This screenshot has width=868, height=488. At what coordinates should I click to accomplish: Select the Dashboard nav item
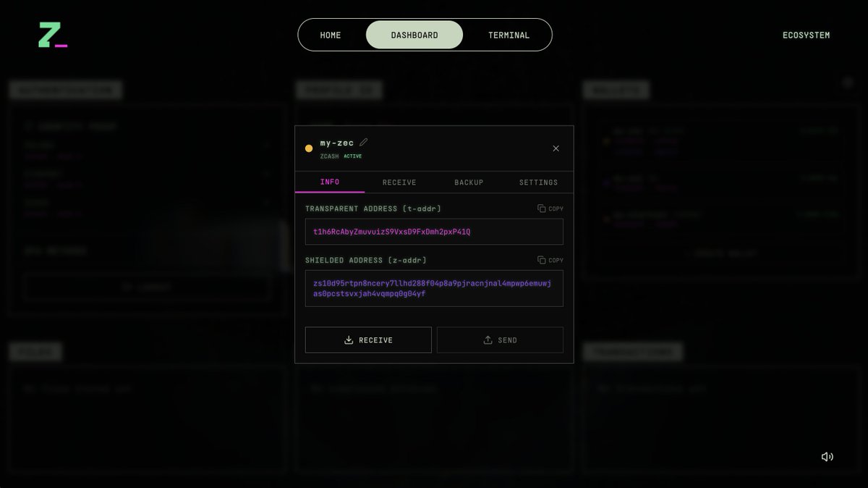[x=414, y=35]
